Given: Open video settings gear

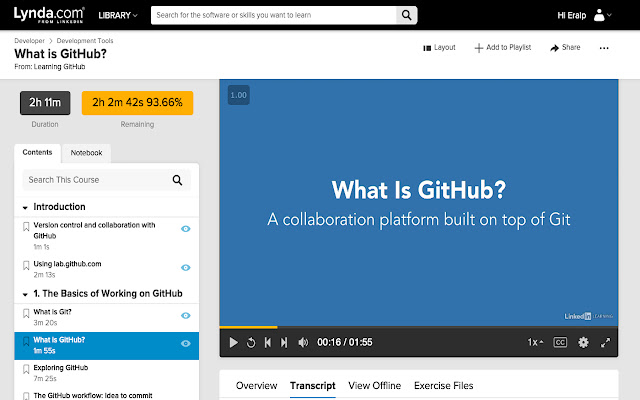Looking at the screenshot, I should click(x=583, y=342).
